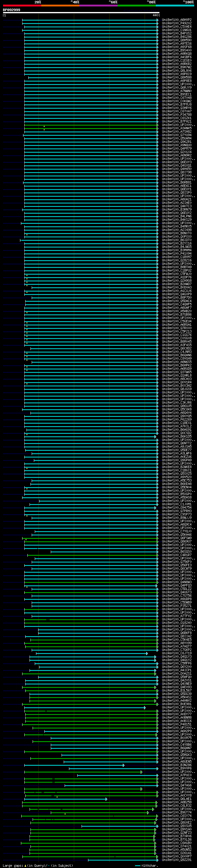Select the UniRef100_Q8H588 label
Viewport: 197px width, 868px height.
click(x=177, y=78)
